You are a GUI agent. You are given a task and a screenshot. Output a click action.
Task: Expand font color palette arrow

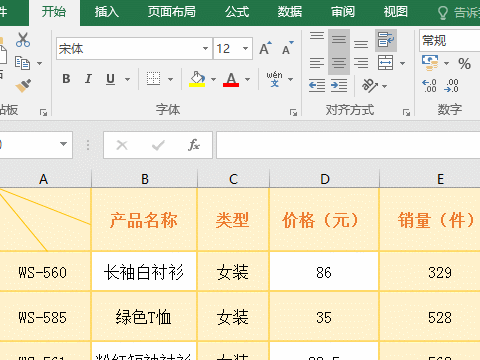tap(247, 79)
